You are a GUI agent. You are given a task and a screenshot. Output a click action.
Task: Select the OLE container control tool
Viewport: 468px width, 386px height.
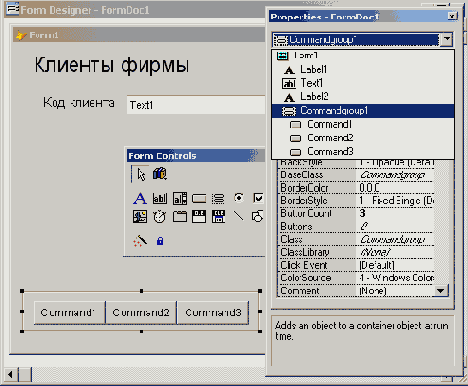pos(199,217)
